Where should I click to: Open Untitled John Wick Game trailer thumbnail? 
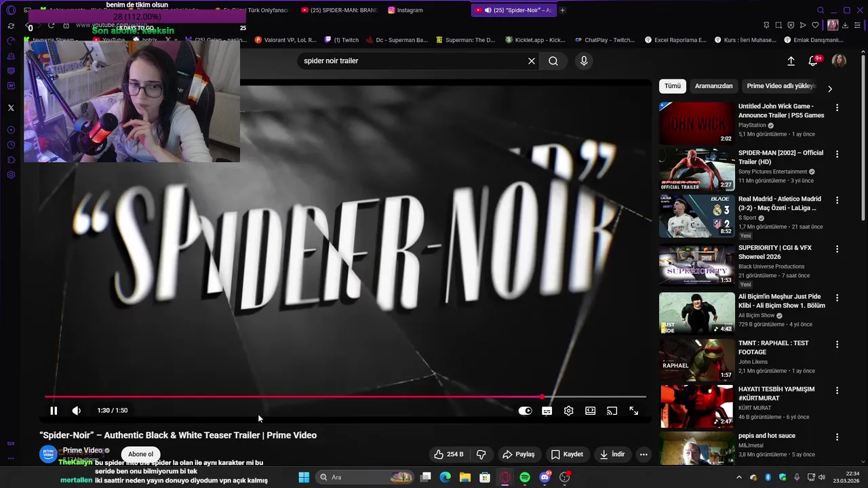pos(696,123)
